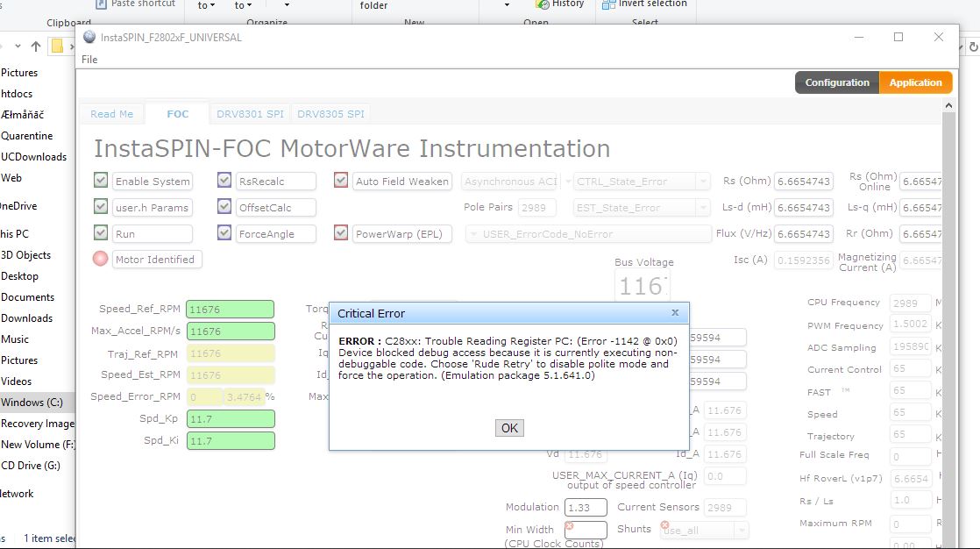Click Paste shortcut in File Explorer ribbon
Image resolution: width=980 pixels, height=549 pixels.
coord(136,4)
